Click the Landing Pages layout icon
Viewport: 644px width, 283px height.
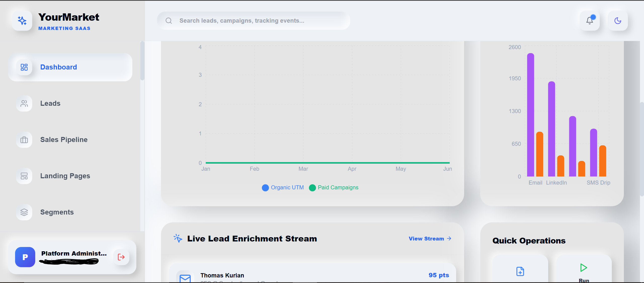tap(24, 176)
